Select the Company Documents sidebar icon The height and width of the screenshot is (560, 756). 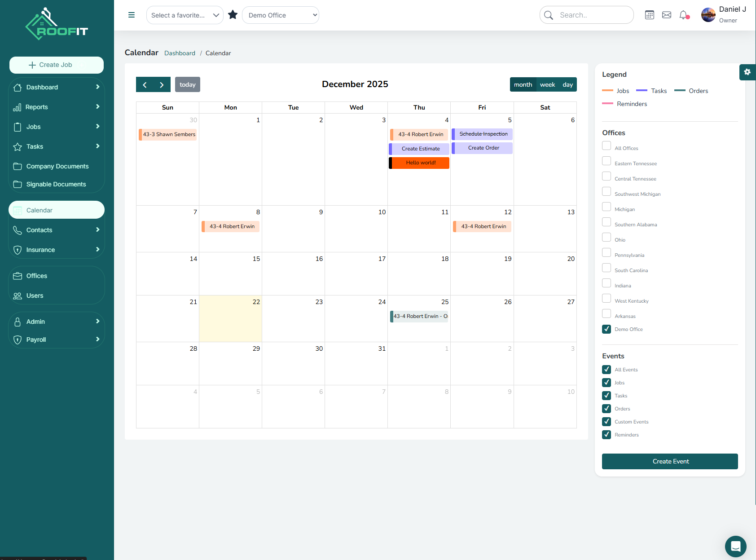[18, 166]
